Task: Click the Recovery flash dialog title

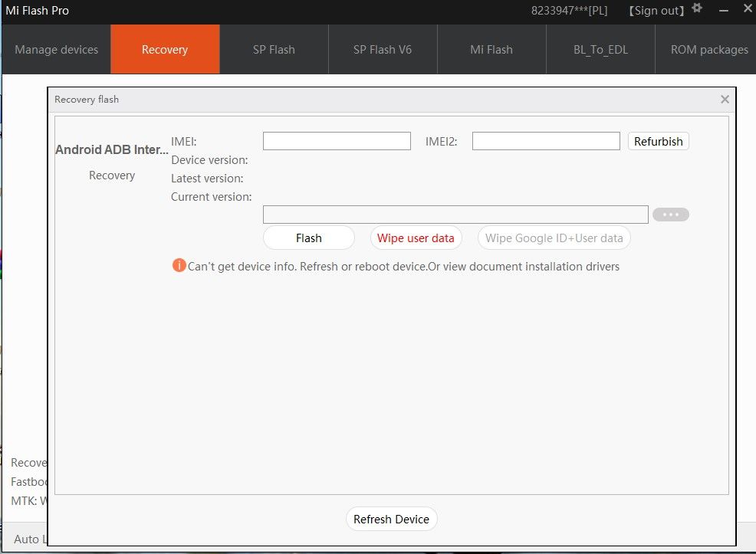Action: pyautogui.click(x=87, y=100)
